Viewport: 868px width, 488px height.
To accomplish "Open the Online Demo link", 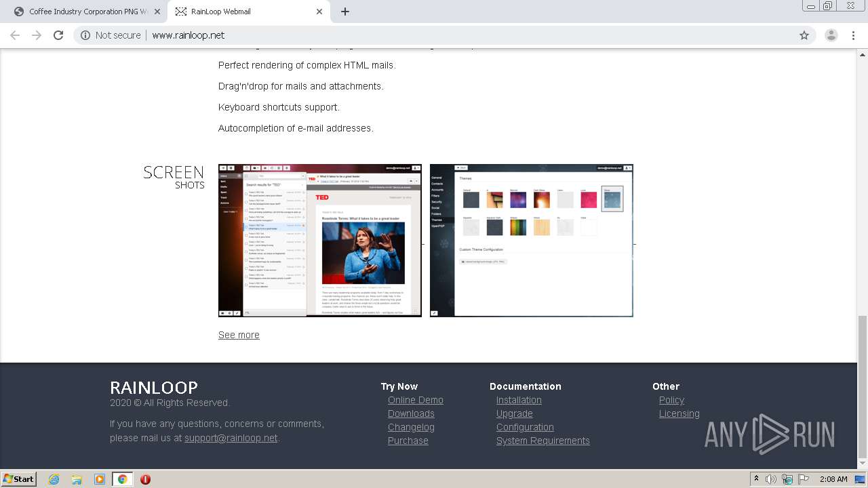I will pyautogui.click(x=416, y=400).
